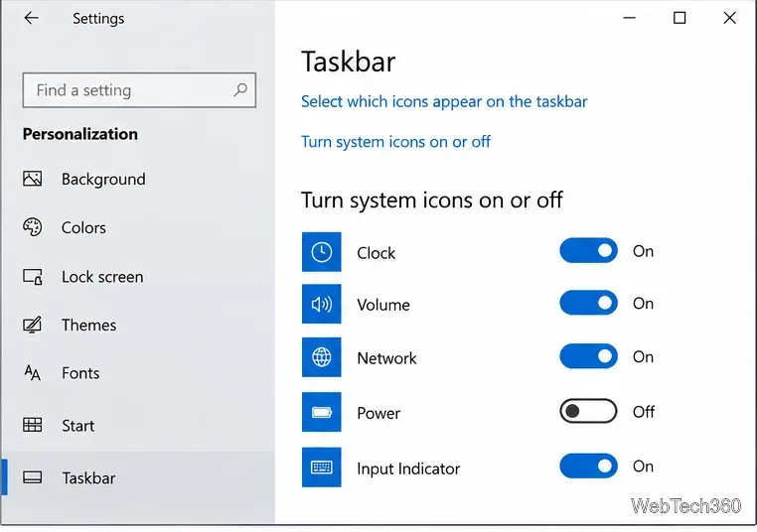The image size is (757, 532).
Task: Click the Clock label text
Action: click(377, 253)
